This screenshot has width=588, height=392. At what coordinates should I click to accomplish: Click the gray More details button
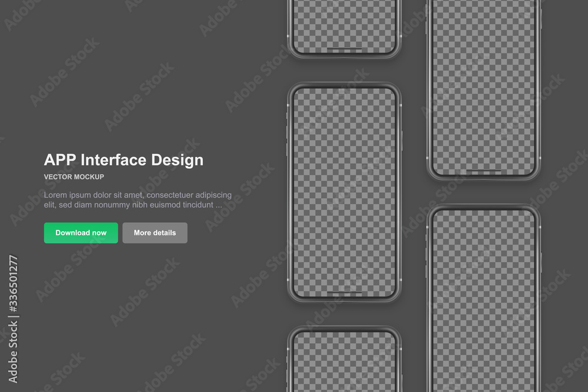click(155, 233)
